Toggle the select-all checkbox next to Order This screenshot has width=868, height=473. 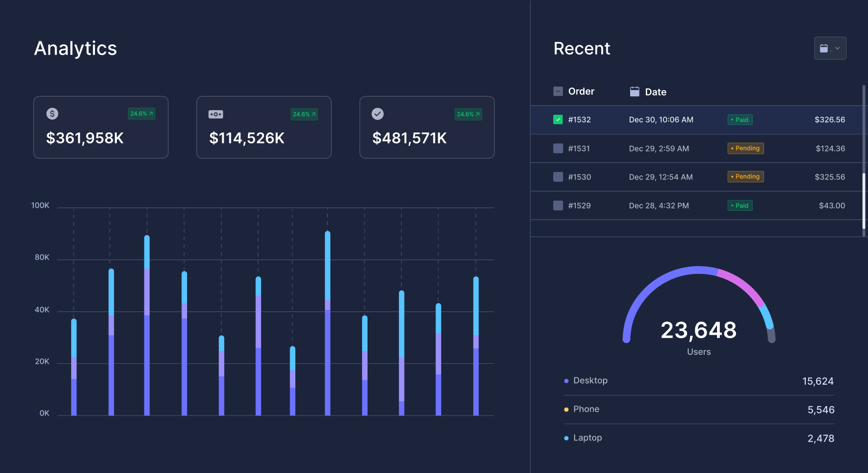pyautogui.click(x=558, y=91)
